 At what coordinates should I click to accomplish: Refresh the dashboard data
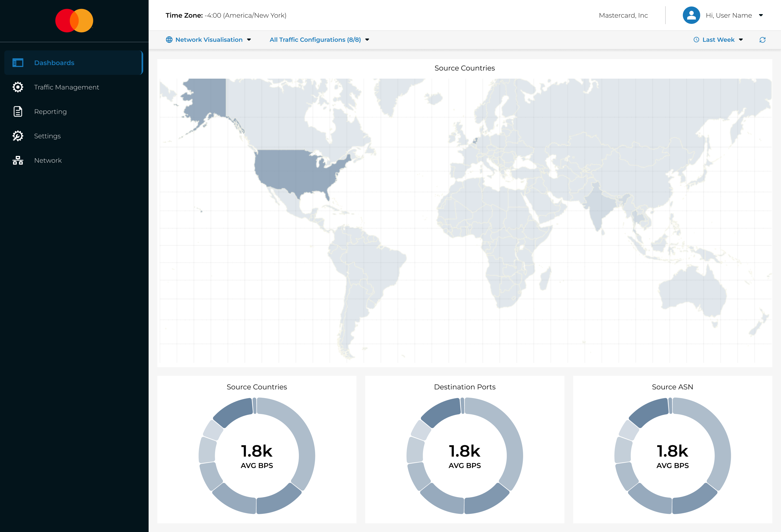click(763, 40)
